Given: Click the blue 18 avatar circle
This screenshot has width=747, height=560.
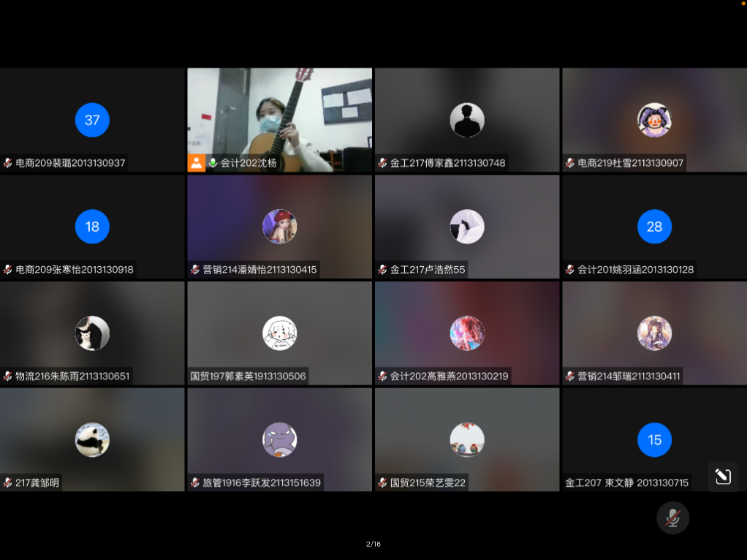Looking at the screenshot, I should (x=92, y=227).
